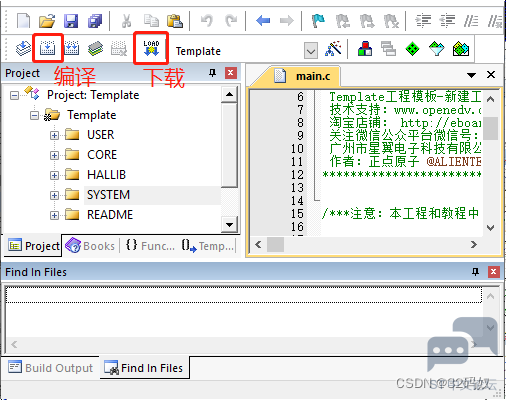Cut selection with scissors icon

(x=126, y=21)
